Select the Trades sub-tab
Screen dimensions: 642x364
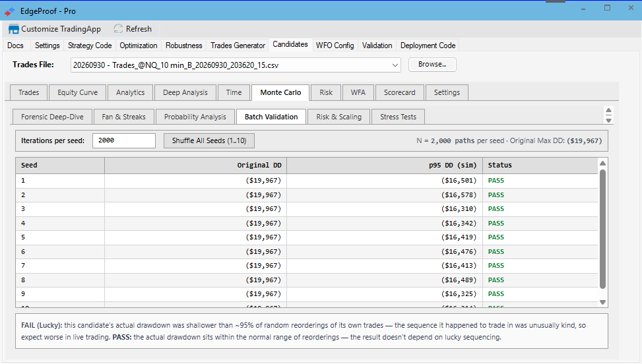(28, 92)
